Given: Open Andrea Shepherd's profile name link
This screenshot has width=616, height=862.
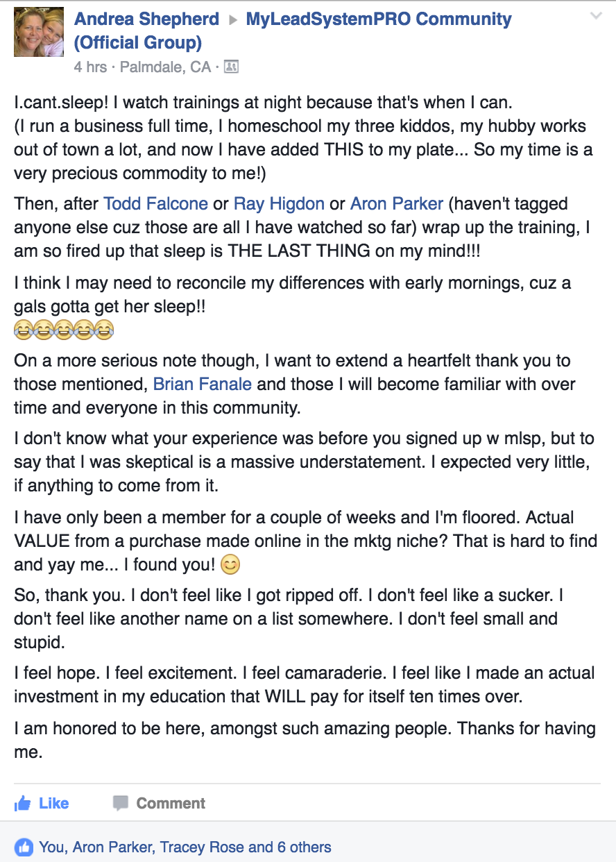Looking at the screenshot, I should [x=146, y=19].
